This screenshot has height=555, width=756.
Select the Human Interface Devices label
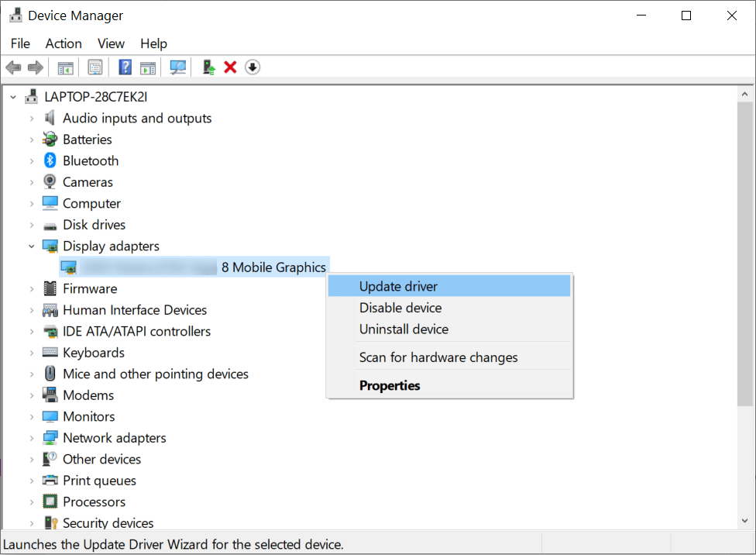135,310
